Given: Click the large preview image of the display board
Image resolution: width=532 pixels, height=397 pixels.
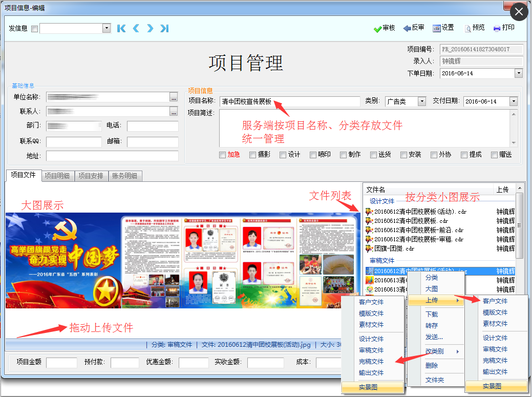Looking at the screenshot, I should 183,260.
